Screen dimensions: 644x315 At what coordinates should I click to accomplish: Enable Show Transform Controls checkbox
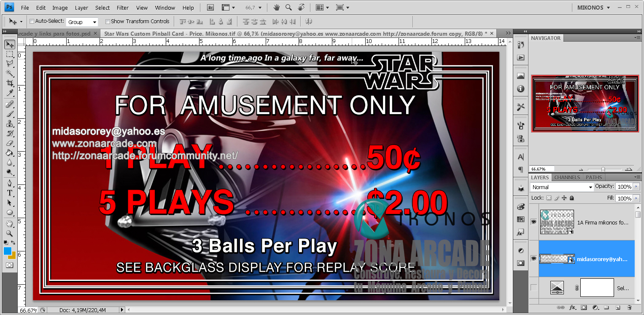coord(108,21)
